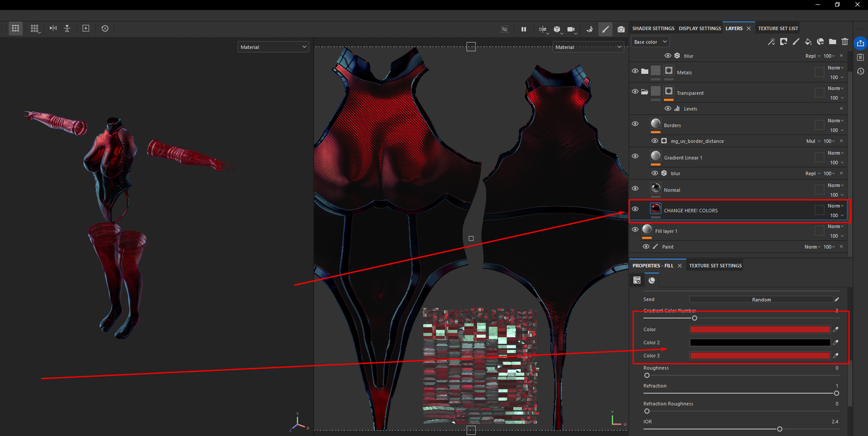868x436 pixels.
Task: Remove the Levels effect with its X
Action: tap(841, 109)
